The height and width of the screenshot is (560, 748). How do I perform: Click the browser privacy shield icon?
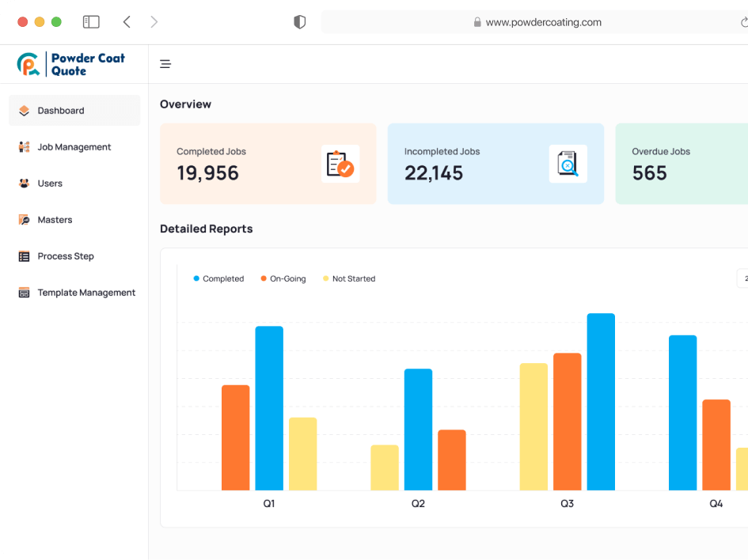pos(299,22)
